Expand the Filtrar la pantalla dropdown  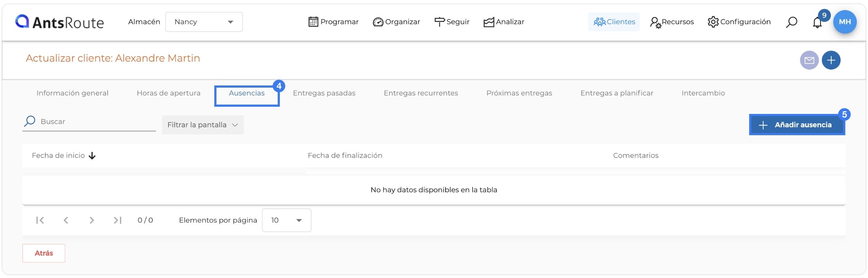pyautogui.click(x=203, y=125)
